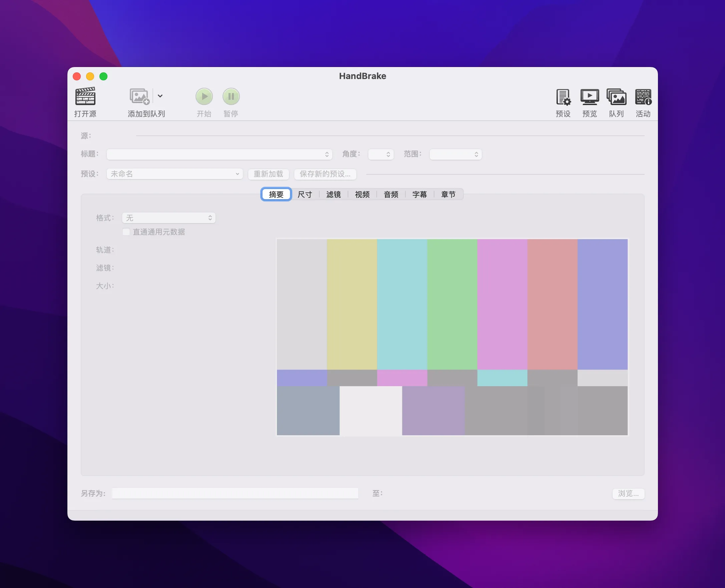This screenshot has width=725, height=588.
Task: Expand the 添加到队列 chevron menu
Action: 160,96
